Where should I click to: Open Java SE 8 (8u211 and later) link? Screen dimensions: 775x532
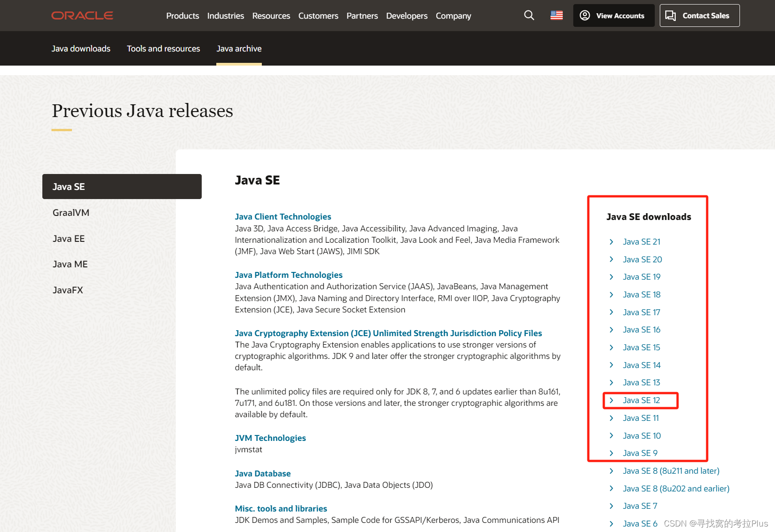pos(671,471)
